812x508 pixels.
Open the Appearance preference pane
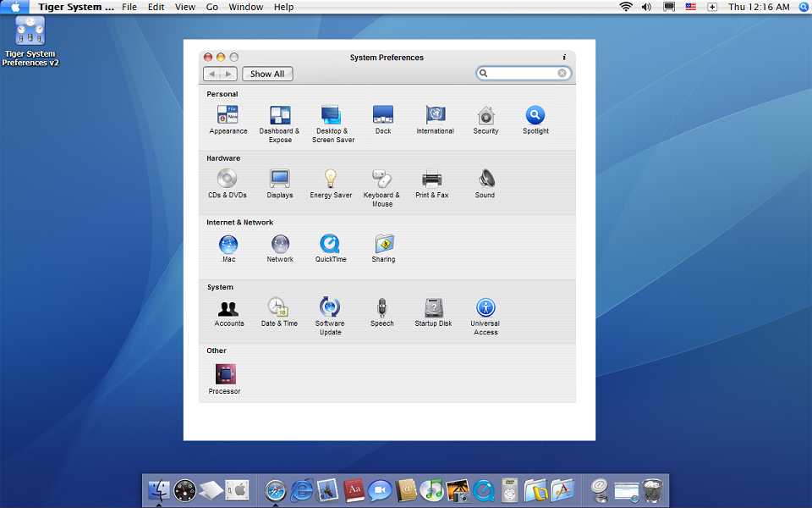tap(228, 119)
